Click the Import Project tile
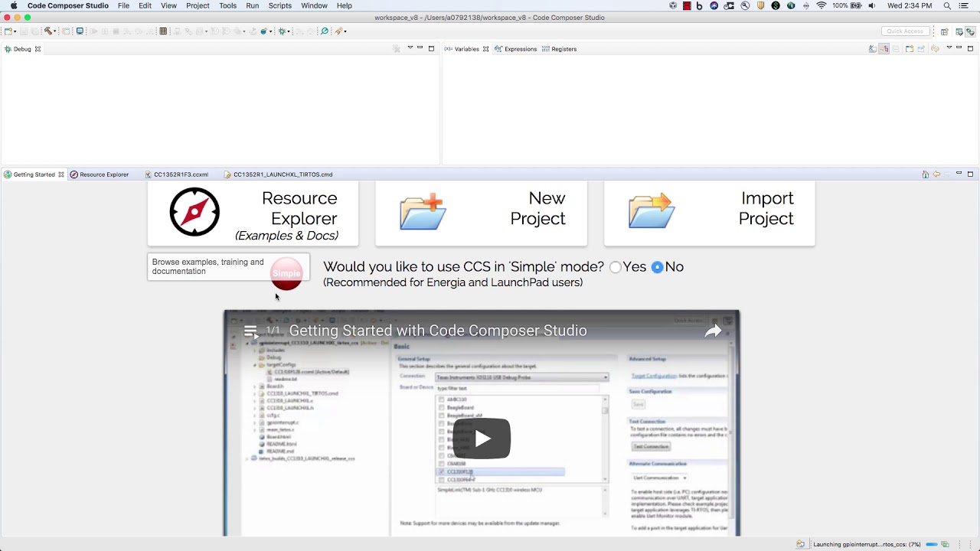 click(x=709, y=213)
